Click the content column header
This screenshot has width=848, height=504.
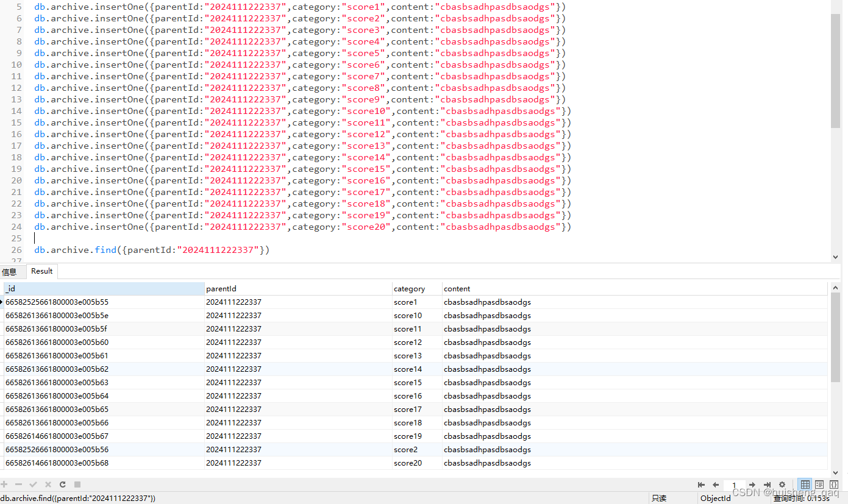coord(635,289)
